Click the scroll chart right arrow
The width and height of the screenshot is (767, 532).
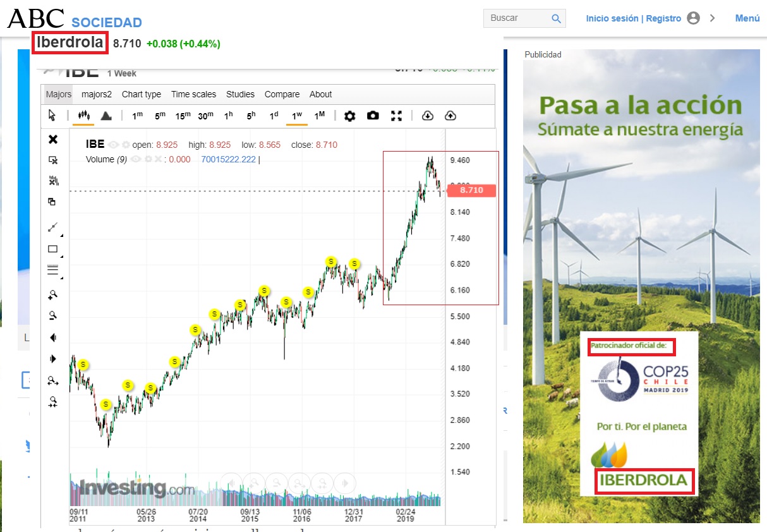[x=53, y=359]
